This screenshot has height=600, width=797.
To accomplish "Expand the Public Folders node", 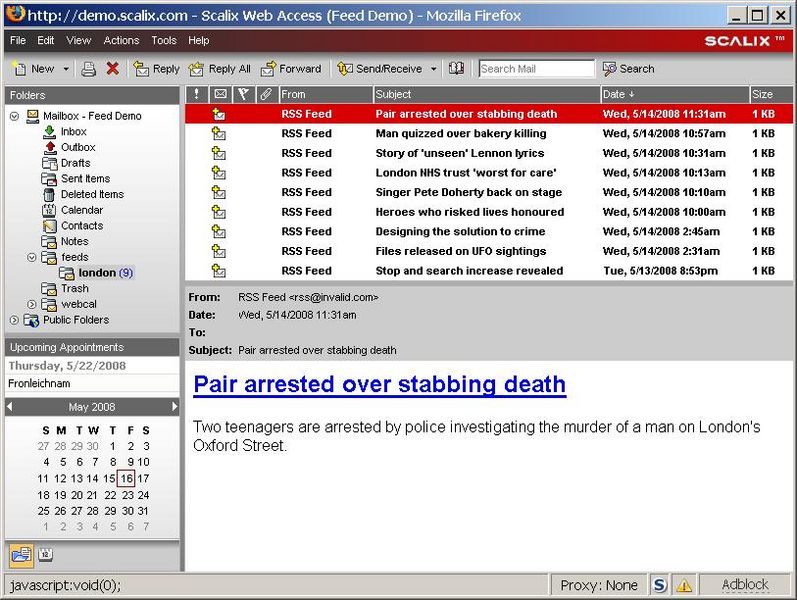I will [x=14, y=320].
